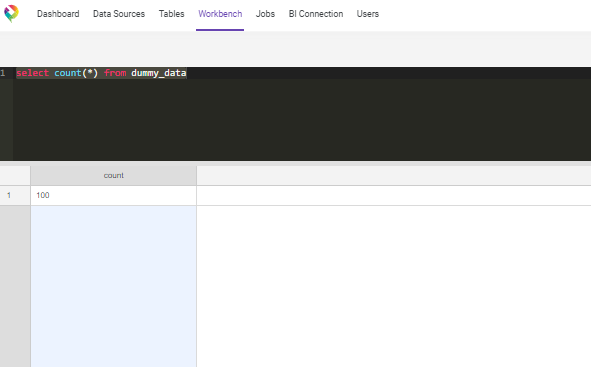Screen dimensions: 591x367
Task: Navigate to BI Connection
Action: (316, 14)
